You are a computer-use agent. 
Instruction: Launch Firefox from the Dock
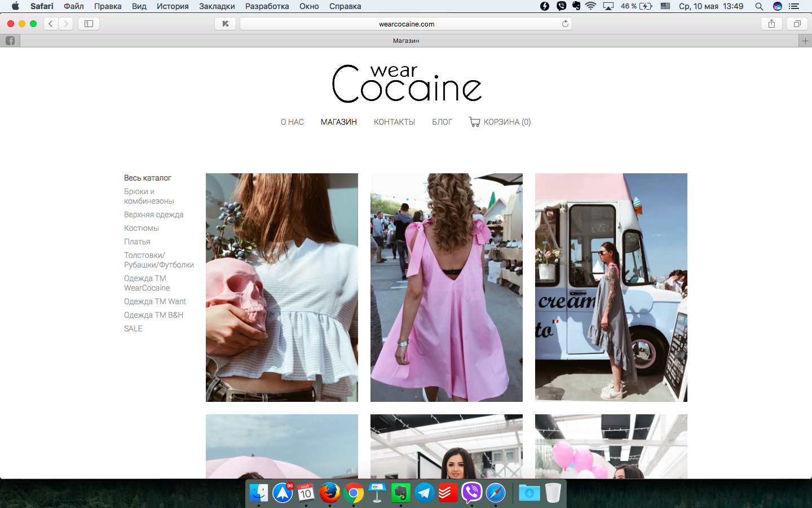point(330,493)
